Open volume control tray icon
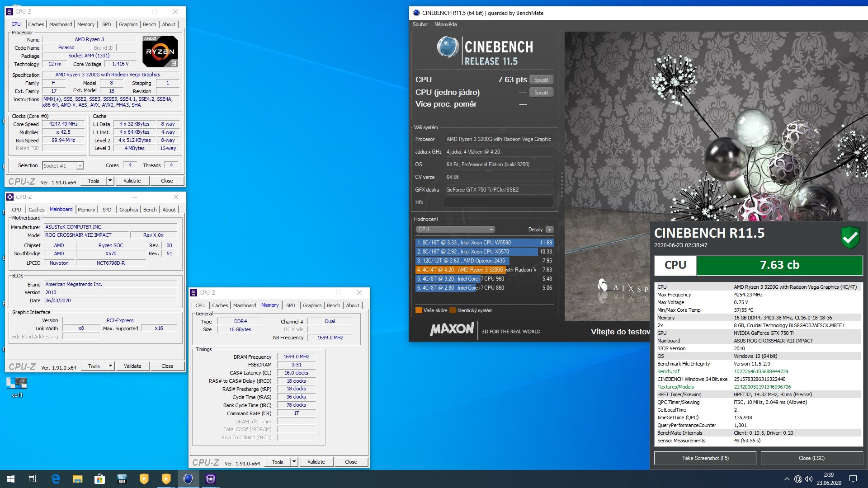This screenshot has width=868, height=488. [x=809, y=479]
